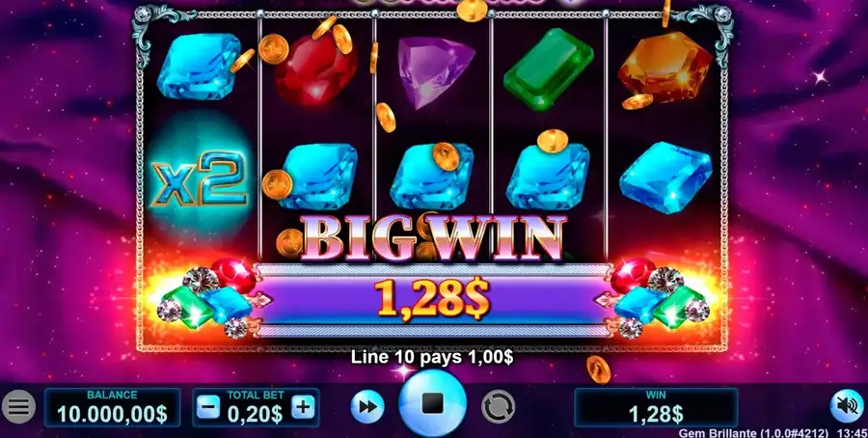This screenshot has width=868, height=438.
Task: Toggle the muted sound speaker icon
Action: pyautogui.click(x=847, y=406)
